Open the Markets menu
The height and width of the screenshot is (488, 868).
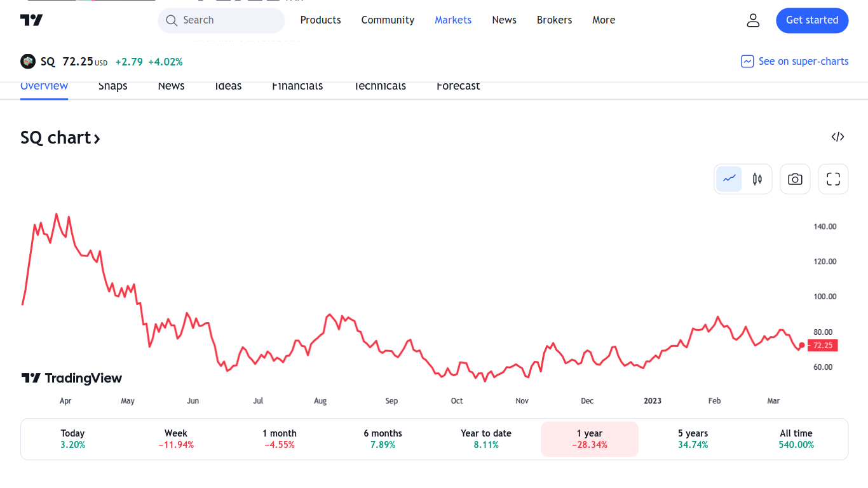coord(453,20)
